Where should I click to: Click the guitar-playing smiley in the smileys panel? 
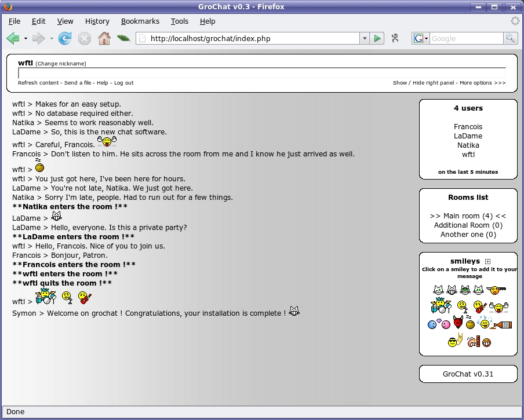pyautogui.click(x=479, y=306)
